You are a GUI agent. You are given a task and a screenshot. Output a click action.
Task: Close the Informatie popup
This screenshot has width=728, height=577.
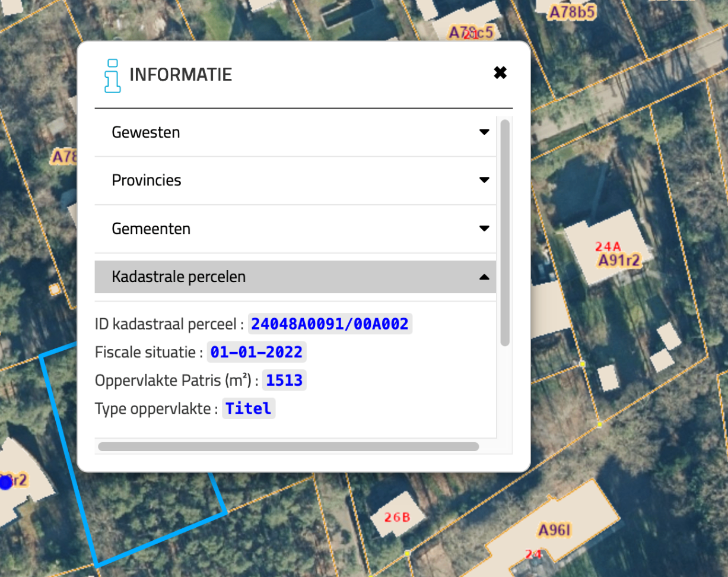pyautogui.click(x=500, y=73)
